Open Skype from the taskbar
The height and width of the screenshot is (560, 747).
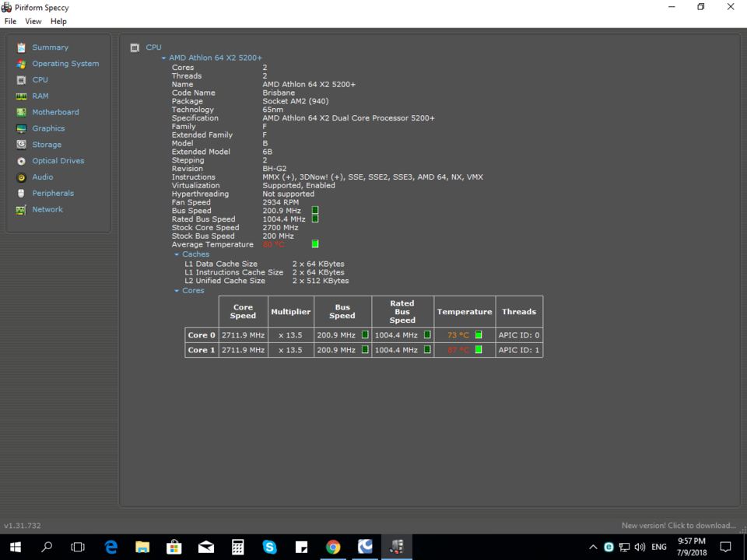coord(270,547)
